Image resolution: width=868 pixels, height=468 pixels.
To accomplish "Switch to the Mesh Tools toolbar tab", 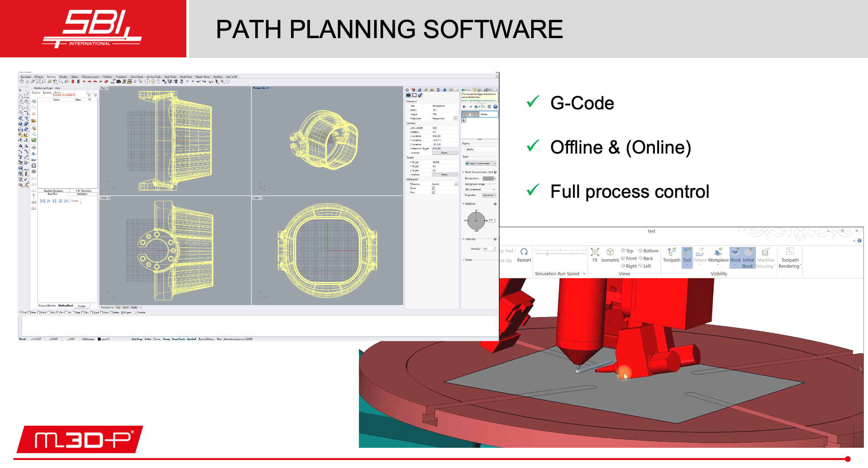I will [186, 77].
